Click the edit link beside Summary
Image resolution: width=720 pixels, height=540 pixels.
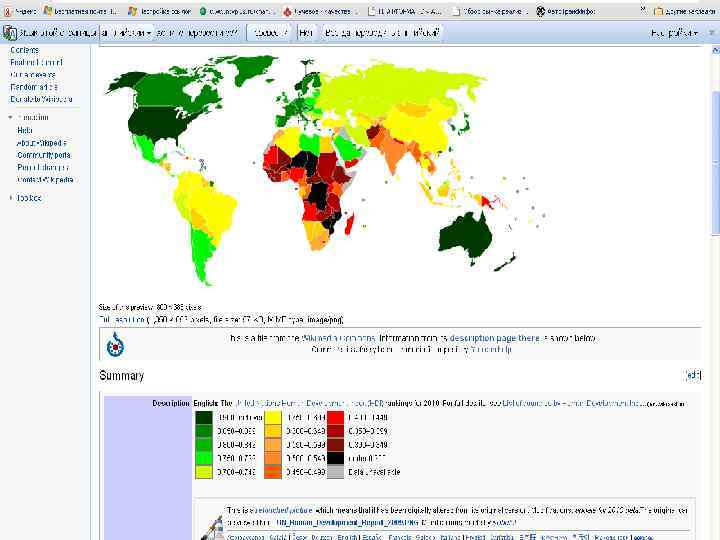tap(693, 376)
